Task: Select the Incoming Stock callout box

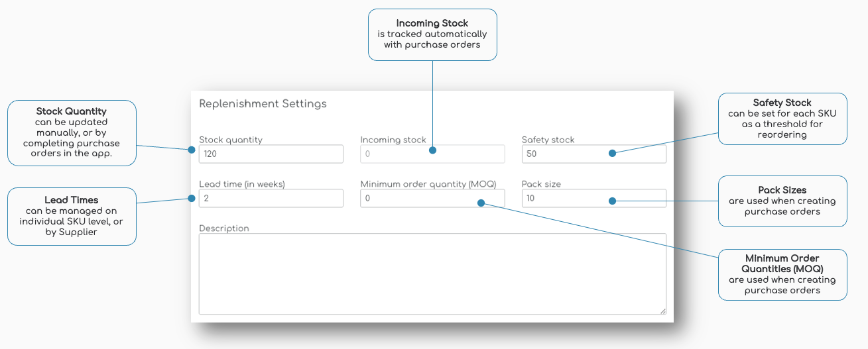Action: point(432,34)
